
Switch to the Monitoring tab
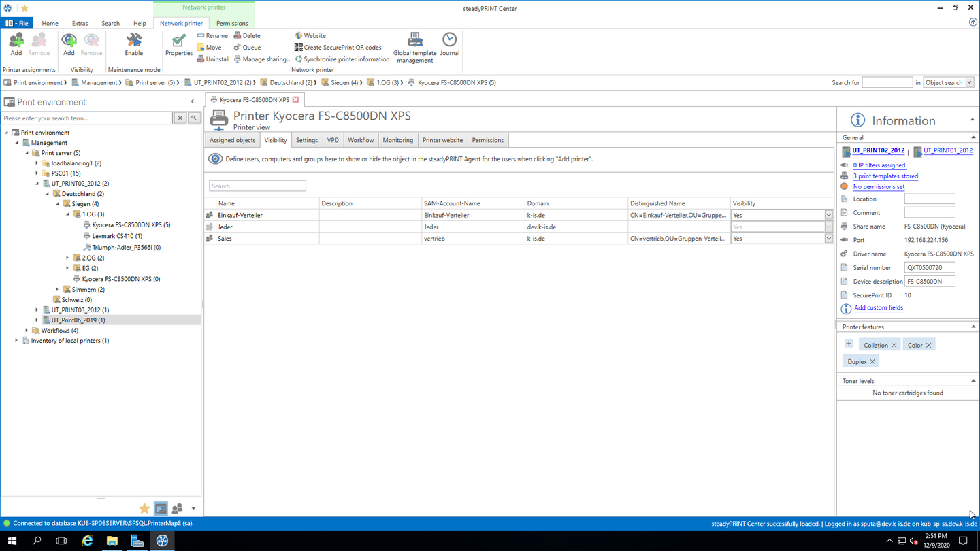pos(397,140)
